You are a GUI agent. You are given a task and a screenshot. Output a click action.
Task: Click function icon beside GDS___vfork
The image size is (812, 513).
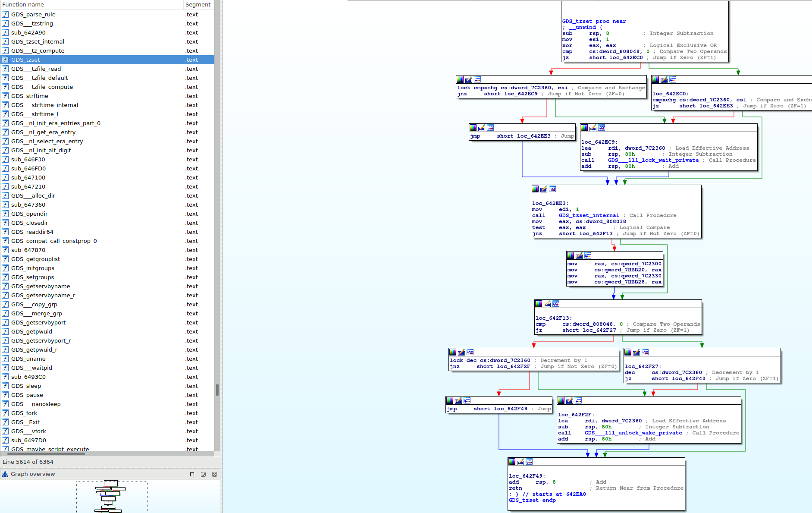point(5,431)
